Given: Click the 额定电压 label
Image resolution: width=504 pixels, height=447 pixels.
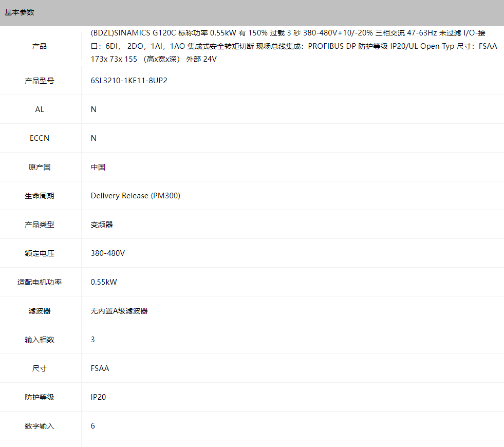Looking at the screenshot, I should coord(40,253).
